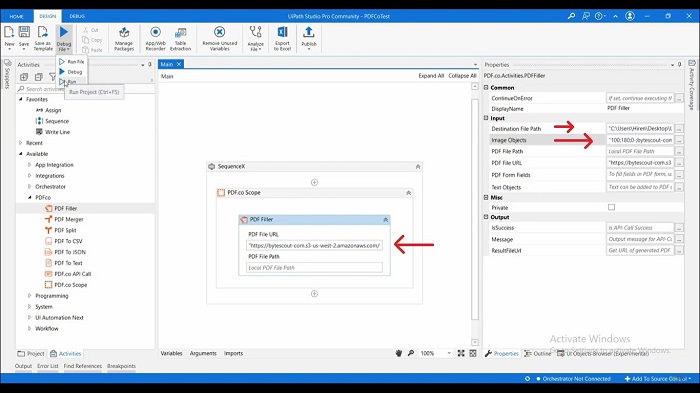700x393 pixels.
Task: Open the Variables panel
Action: click(x=171, y=353)
